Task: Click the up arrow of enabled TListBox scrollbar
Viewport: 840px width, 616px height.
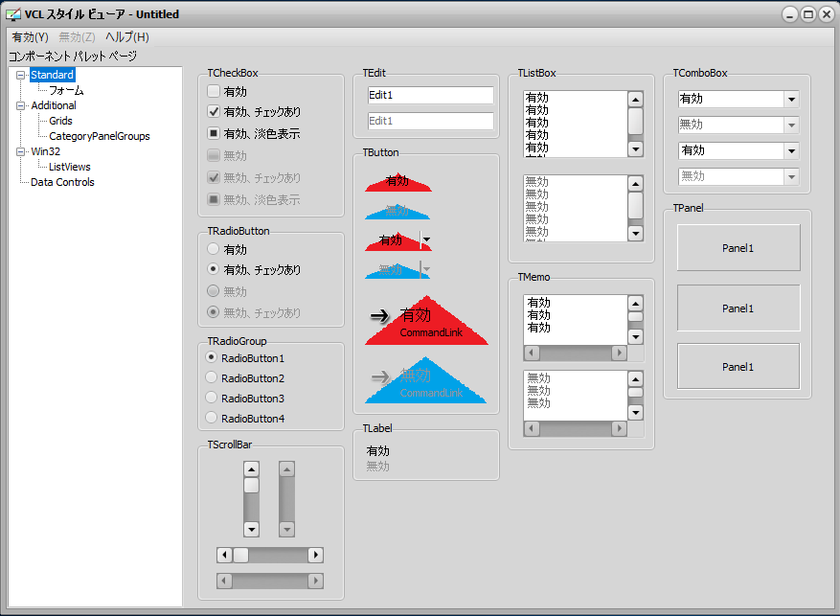Action: pyautogui.click(x=635, y=99)
